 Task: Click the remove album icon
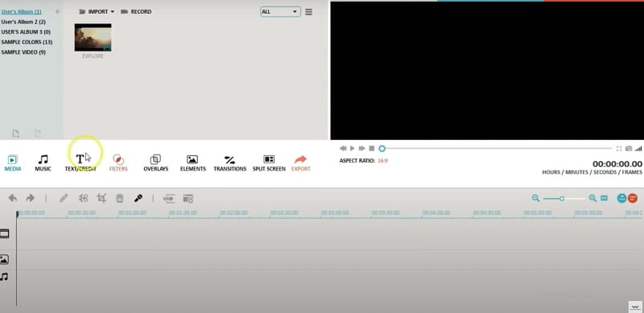[38, 134]
